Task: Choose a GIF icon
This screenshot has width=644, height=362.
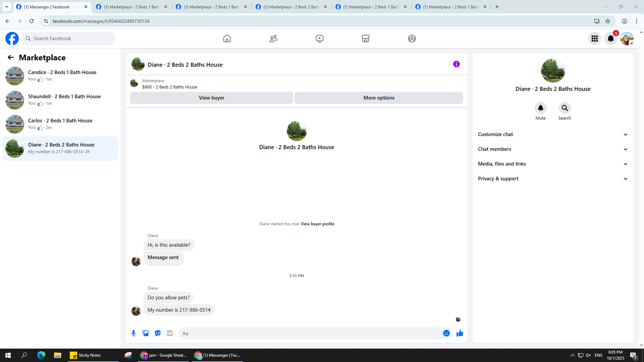Action: point(170,333)
